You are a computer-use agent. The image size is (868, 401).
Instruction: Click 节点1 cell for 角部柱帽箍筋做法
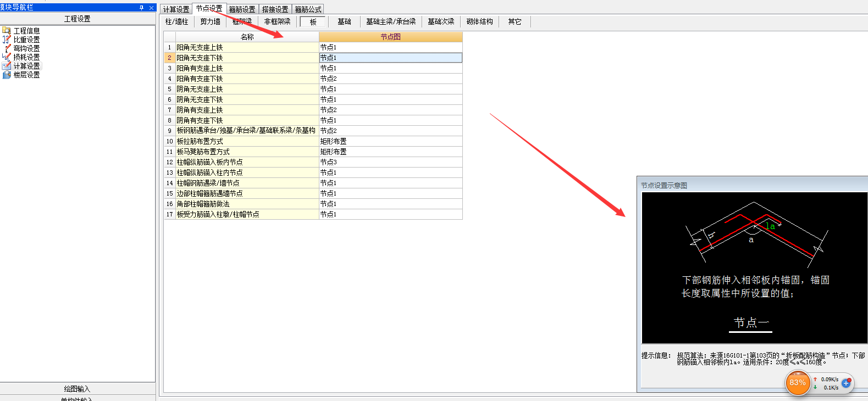(390, 204)
